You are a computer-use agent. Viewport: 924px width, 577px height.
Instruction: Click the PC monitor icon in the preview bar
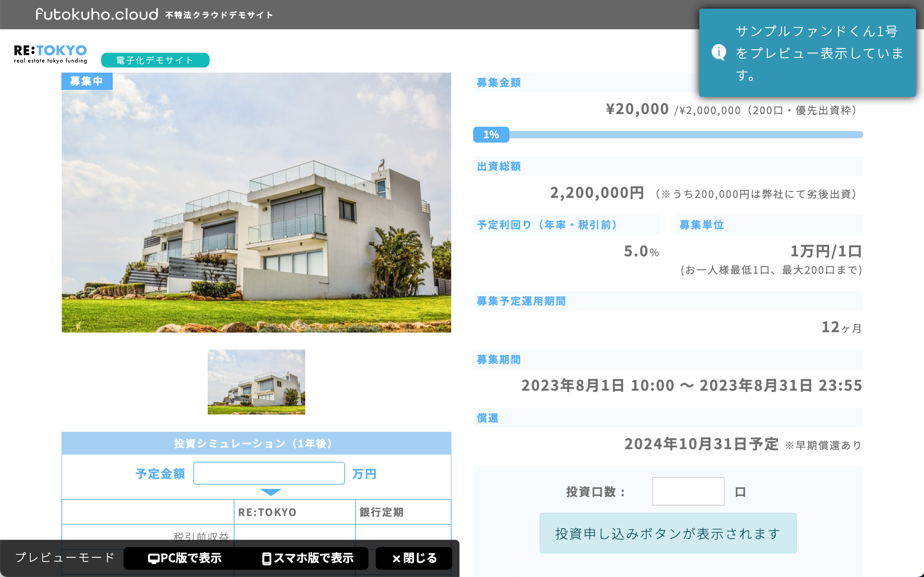153,559
